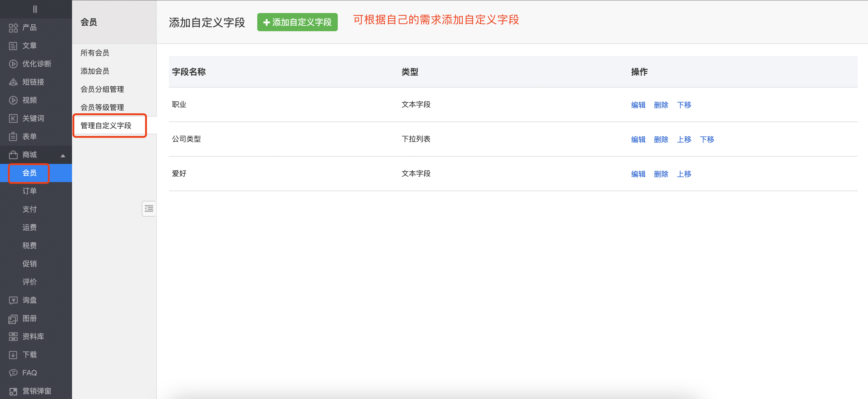Open 订单 under 商城 submenu

29,191
